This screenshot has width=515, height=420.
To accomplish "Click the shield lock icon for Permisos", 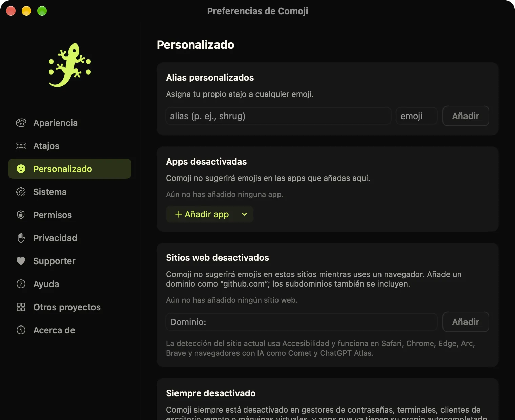I will click(21, 215).
